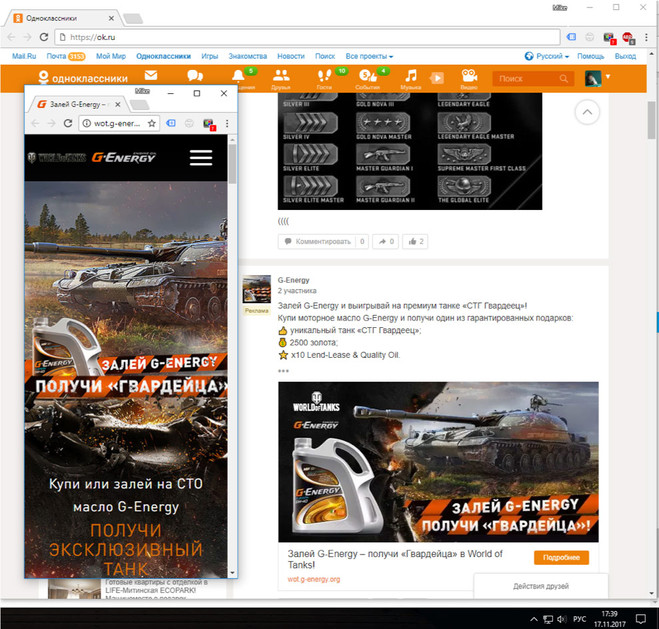Image resolution: width=659 pixels, height=629 pixels.
Task: Click site info icon in popup address bar
Action: point(86,123)
